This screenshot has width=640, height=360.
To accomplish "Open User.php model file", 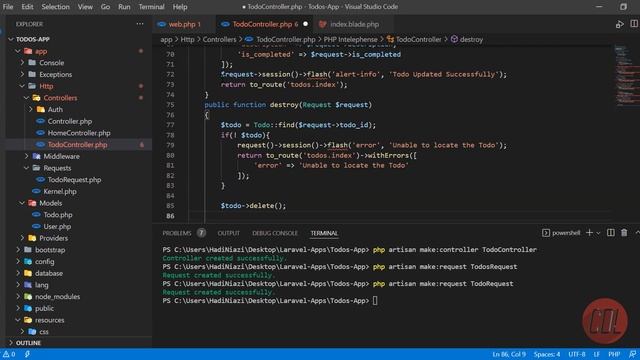I will (x=57, y=227).
